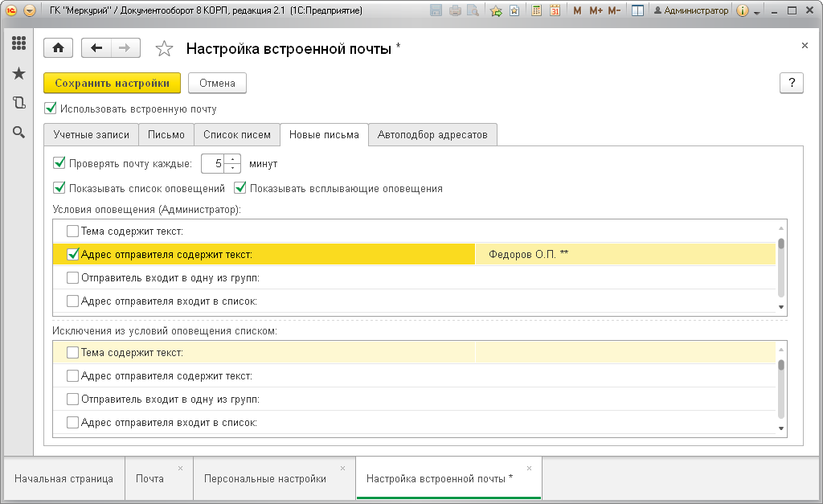
Task: Click conditions list scroll down arrow
Action: [x=781, y=308]
